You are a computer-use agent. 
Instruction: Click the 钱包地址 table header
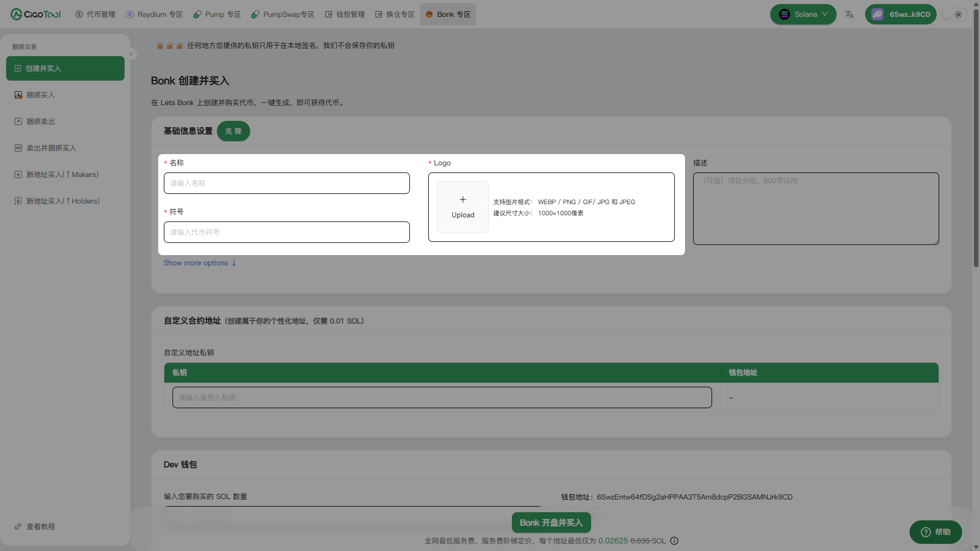(x=743, y=373)
